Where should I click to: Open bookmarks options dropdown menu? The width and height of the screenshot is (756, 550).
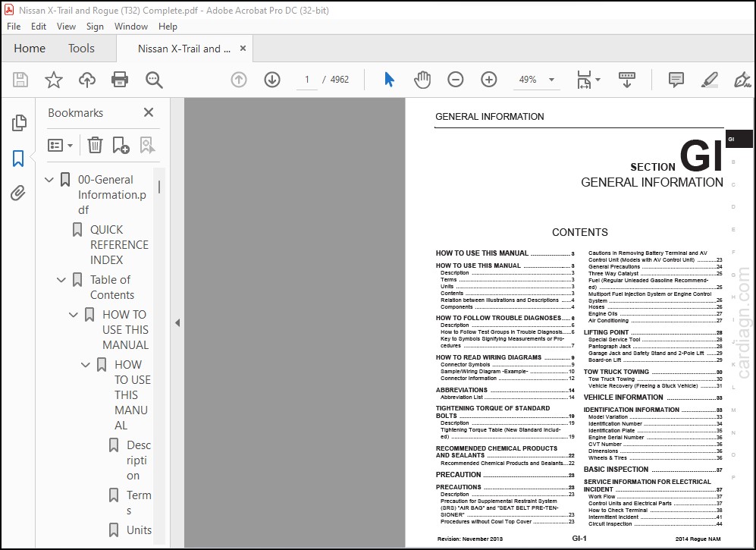[x=60, y=145]
